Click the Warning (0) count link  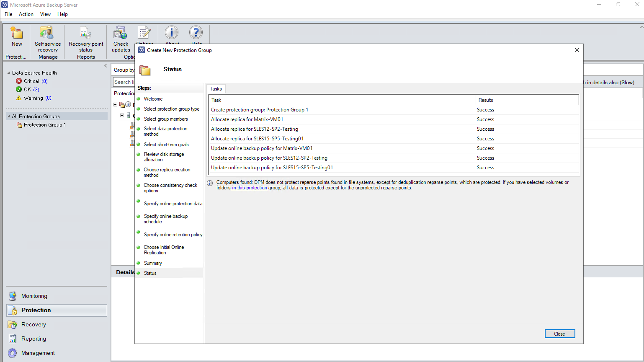(48, 98)
